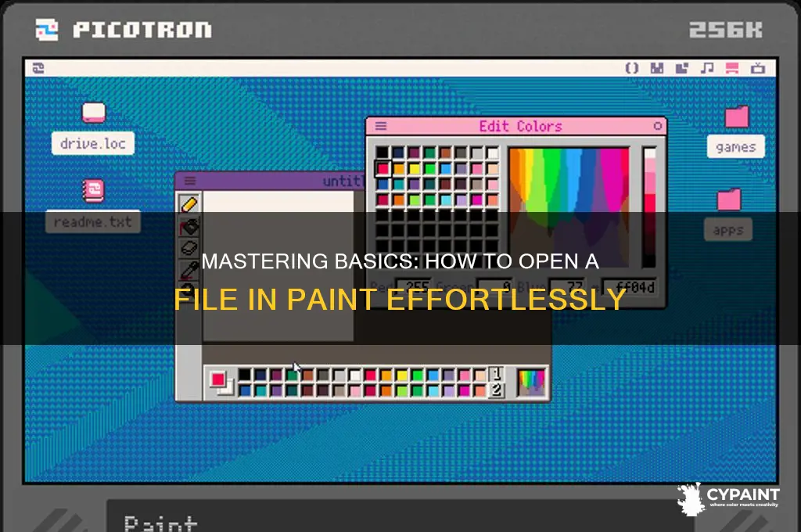Open the games folder on desktop
Viewport: 801px width, 532px height.
point(737,117)
